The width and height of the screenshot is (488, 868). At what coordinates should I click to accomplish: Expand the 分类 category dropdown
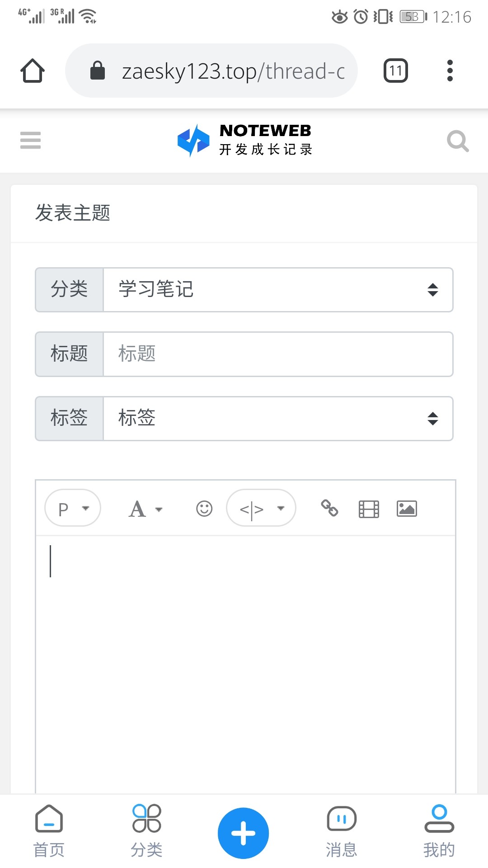tap(278, 290)
